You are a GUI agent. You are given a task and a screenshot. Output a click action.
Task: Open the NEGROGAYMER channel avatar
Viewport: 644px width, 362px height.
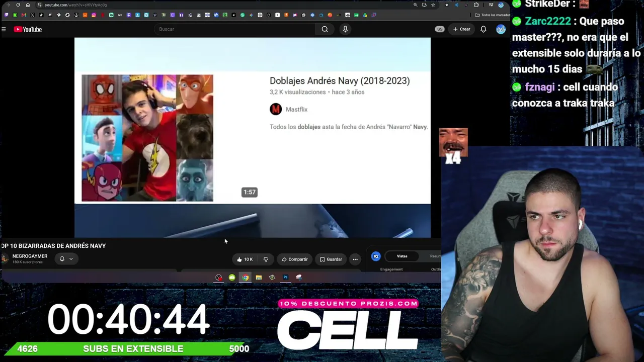click(5, 258)
